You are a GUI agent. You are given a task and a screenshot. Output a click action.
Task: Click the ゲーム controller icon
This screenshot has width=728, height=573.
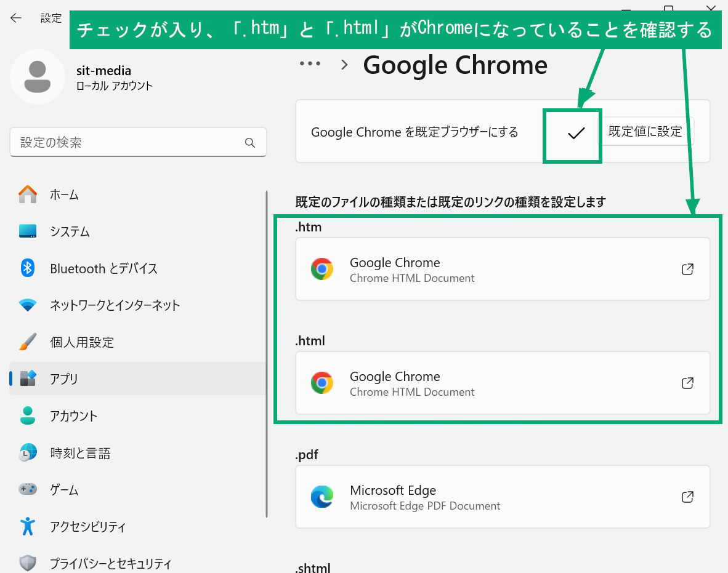click(x=28, y=489)
